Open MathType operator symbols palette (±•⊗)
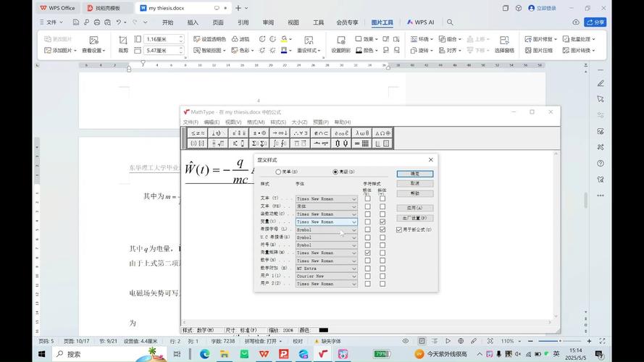Image resolution: width=644 pixels, height=362 pixels. pos(259,133)
